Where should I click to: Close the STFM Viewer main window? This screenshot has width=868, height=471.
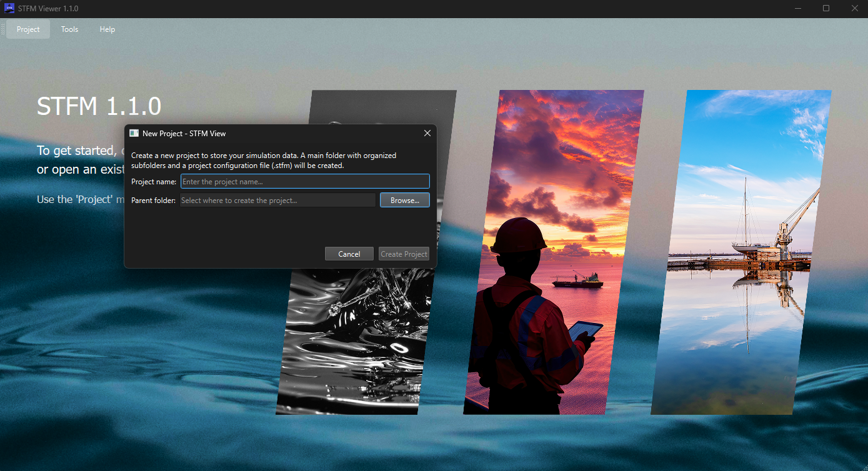coord(854,8)
